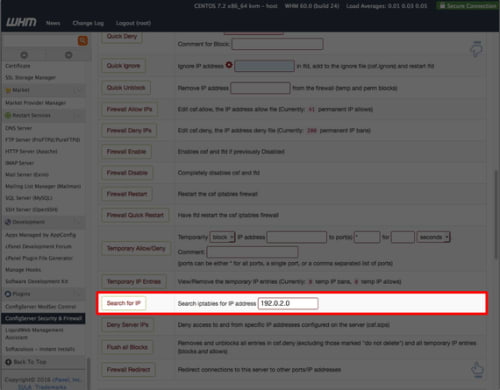The image size is (500, 390).
Task: Open SSH Server (OpenSSH) restart link
Action: tap(31, 210)
